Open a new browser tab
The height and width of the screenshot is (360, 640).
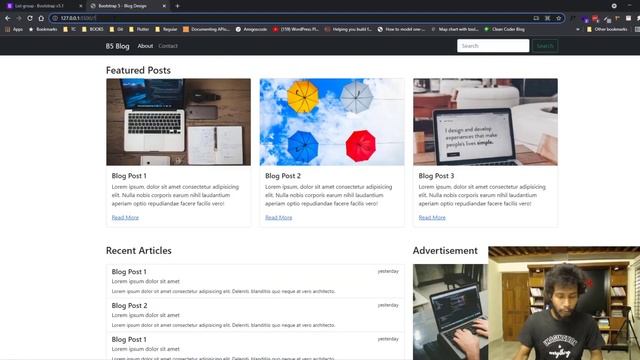point(177,6)
